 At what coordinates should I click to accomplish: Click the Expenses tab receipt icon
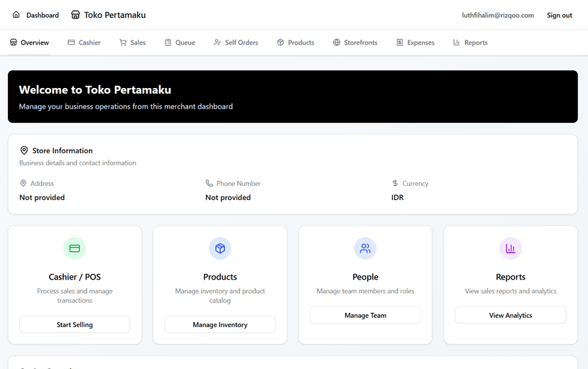pos(400,43)
